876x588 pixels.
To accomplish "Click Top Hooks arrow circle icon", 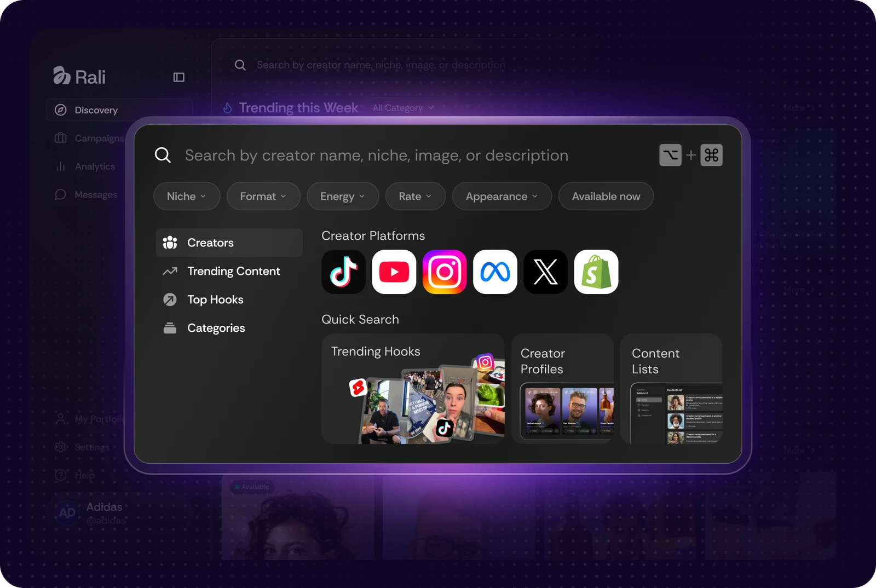I will click(x=170, y=299).
